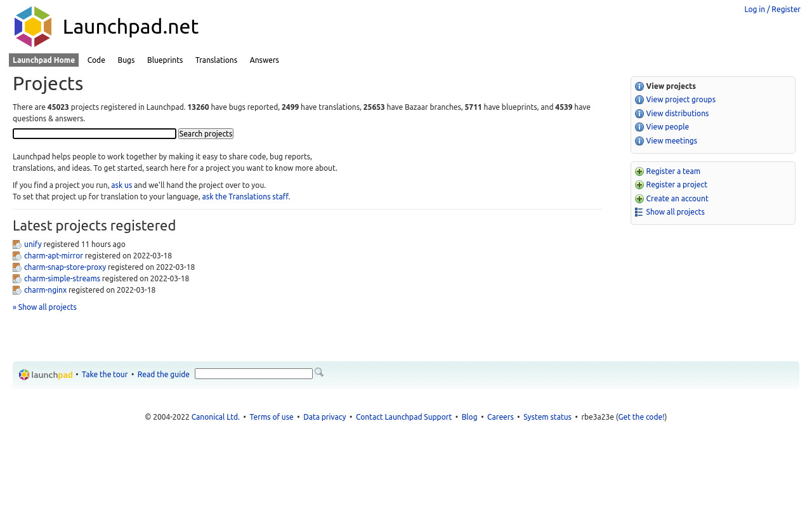This screenshot has width=812, height=508.
Task: Click the Launchpad.net title text
Action: pyautogui.click(x=131, y=27)
